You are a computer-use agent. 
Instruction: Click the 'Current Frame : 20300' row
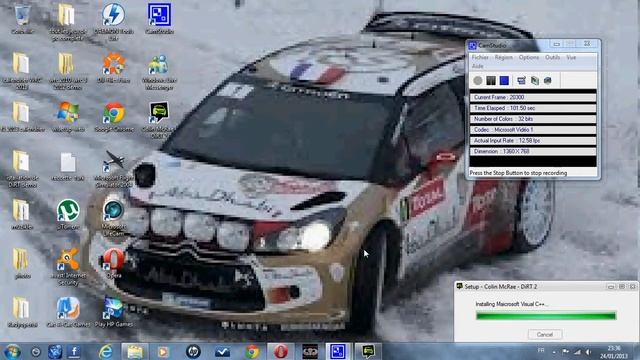[533, 98]
